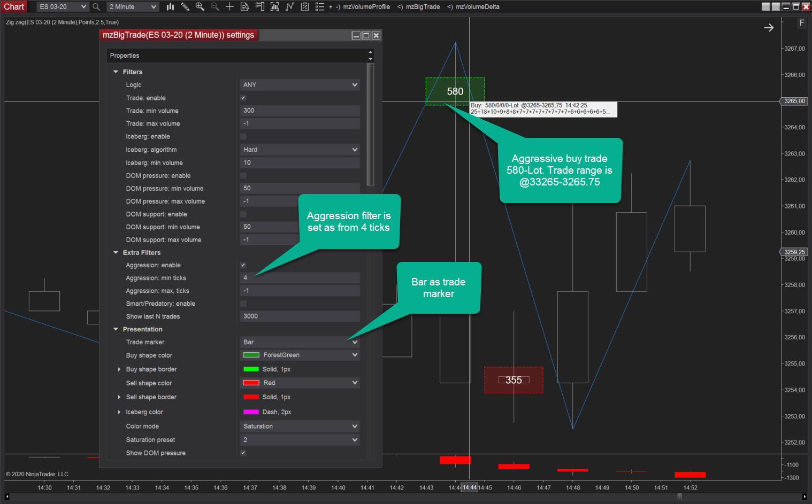The image size is (812, 504).
Task: Toggle Iceberg: enable checkbox
Action: click(243, 136)
